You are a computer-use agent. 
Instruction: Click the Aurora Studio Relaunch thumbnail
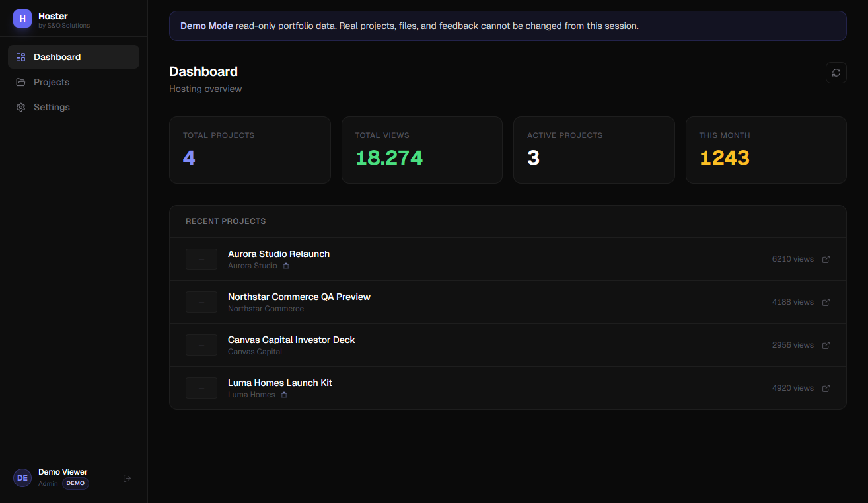click(201, 259)
